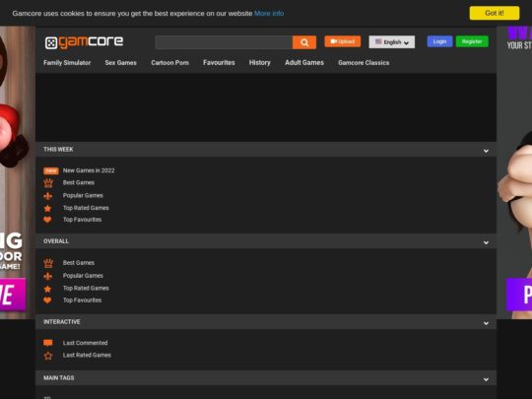The height and width of the screenshot is (399, 532).
Task: Open New Games in 2022 link
Action: point(89,170)
